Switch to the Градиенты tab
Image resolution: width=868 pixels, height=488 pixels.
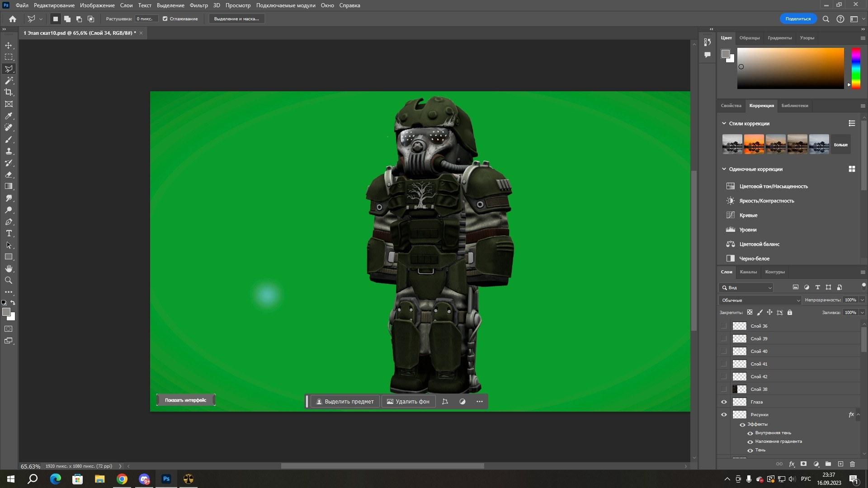click(779, 38)
